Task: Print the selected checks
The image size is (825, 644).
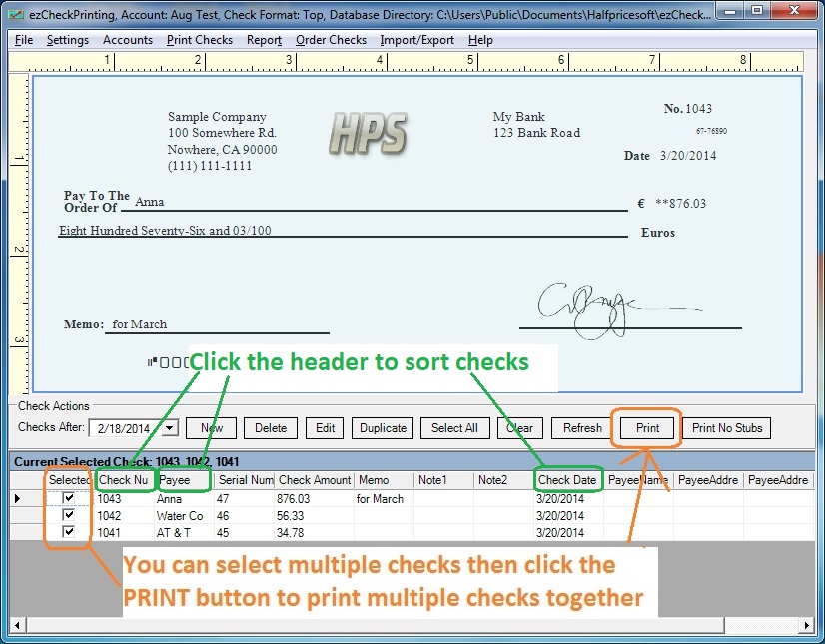Action: 645,427
